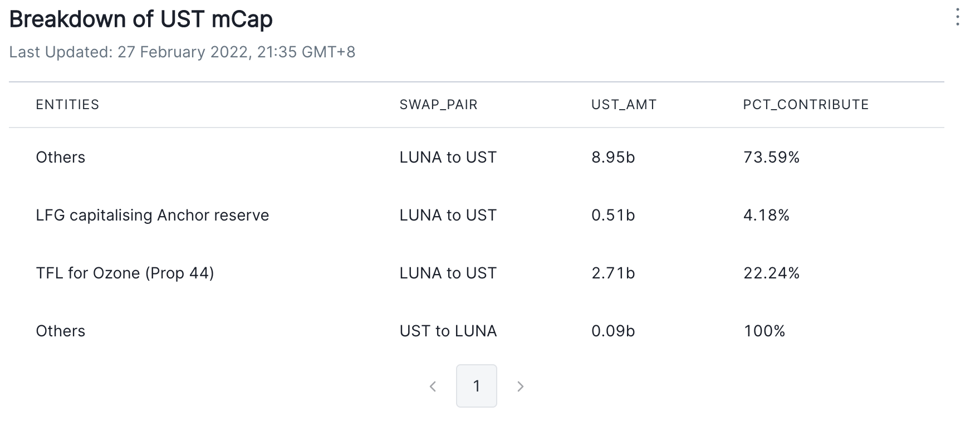Select page 1 in pagination

pyautogui.click(x=476, y=386)
